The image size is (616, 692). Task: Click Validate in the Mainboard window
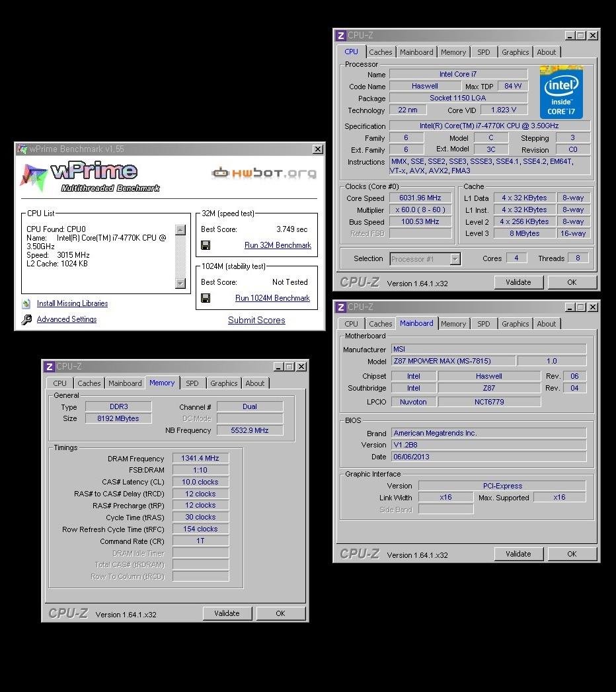coord(518,555)
